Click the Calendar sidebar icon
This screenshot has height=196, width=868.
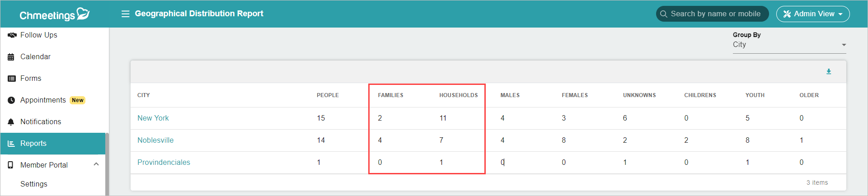click(x=11, y=57)
